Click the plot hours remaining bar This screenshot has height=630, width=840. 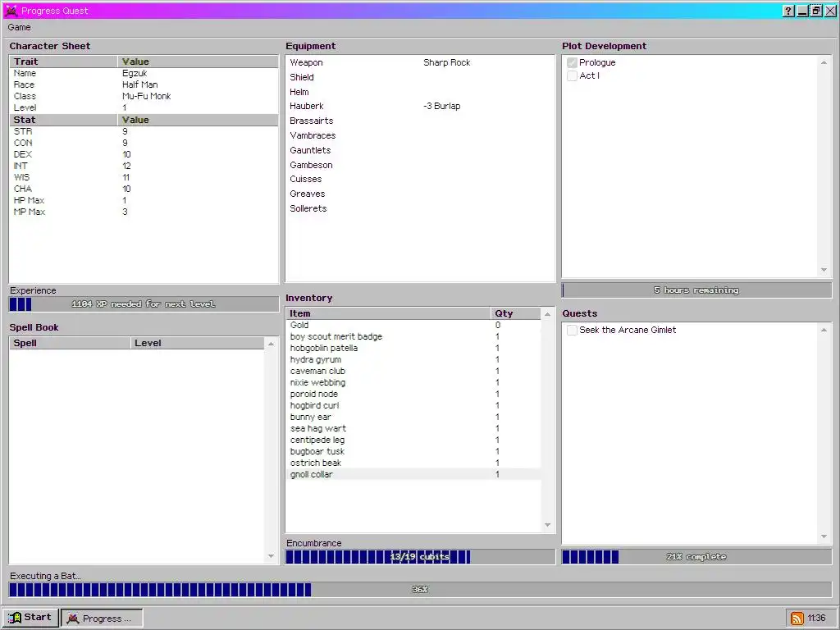pos(697,290)
